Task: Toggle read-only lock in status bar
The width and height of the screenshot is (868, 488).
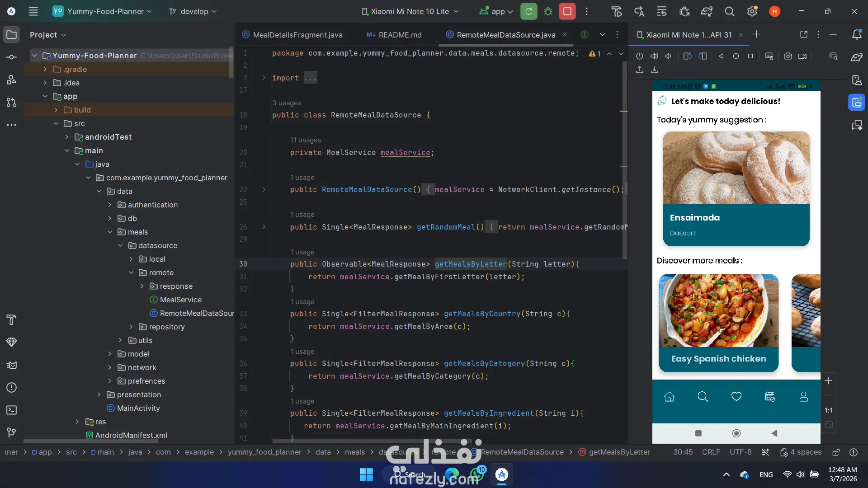Action: (836, 452)
